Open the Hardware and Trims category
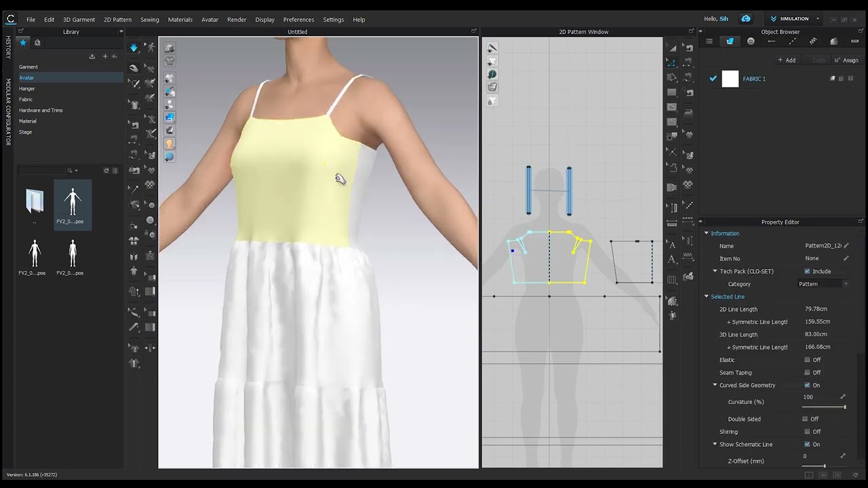The width and height of the screenshot is (868, 488). [41, 110]
